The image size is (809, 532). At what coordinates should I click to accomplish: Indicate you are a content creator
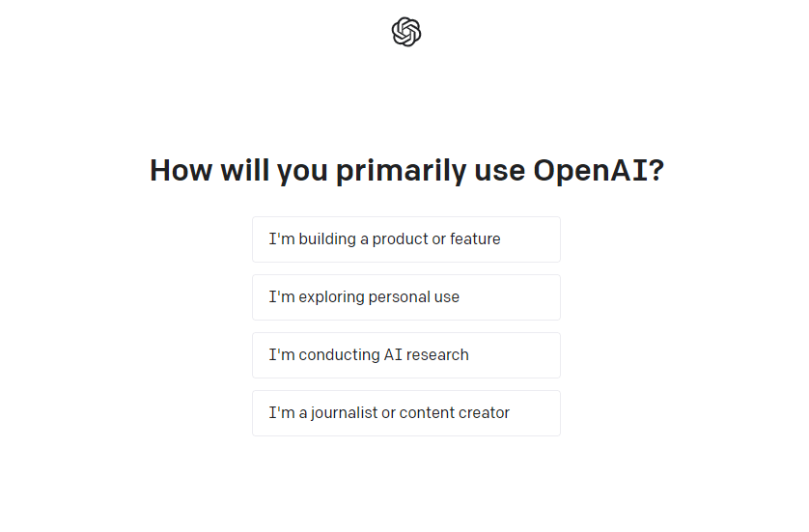(405, 413)
